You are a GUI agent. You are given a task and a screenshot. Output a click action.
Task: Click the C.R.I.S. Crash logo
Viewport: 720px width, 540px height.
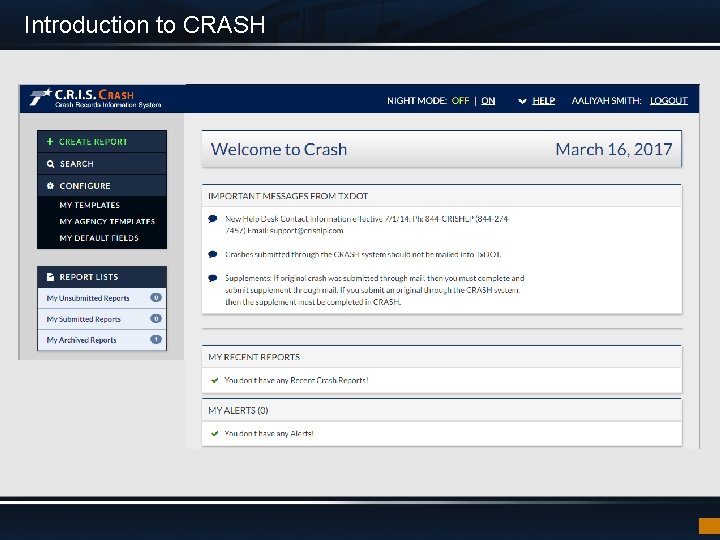pyautogui.click(x=96, y=98)
